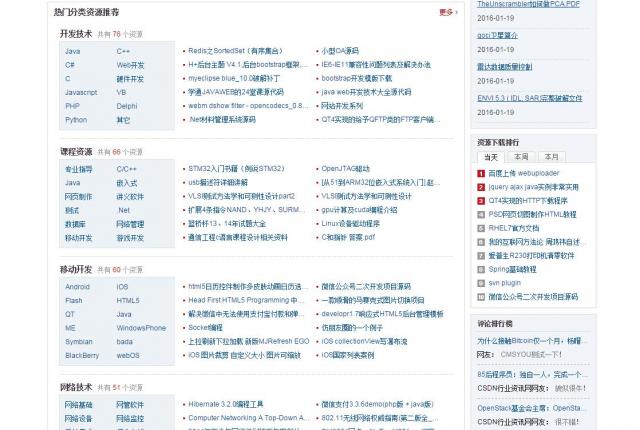
Task: Open Java category under 开发技术
Action: coord(73,51)
